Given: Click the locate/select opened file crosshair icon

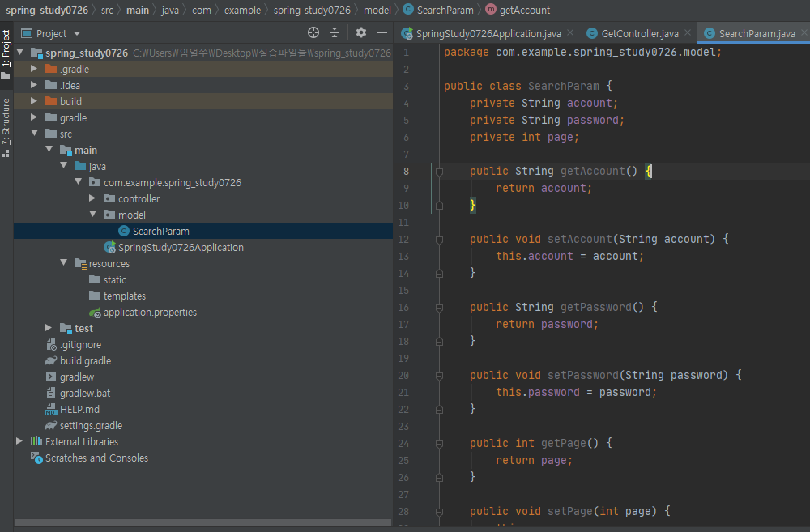Looking at the screenshot, I should (313, 33).
